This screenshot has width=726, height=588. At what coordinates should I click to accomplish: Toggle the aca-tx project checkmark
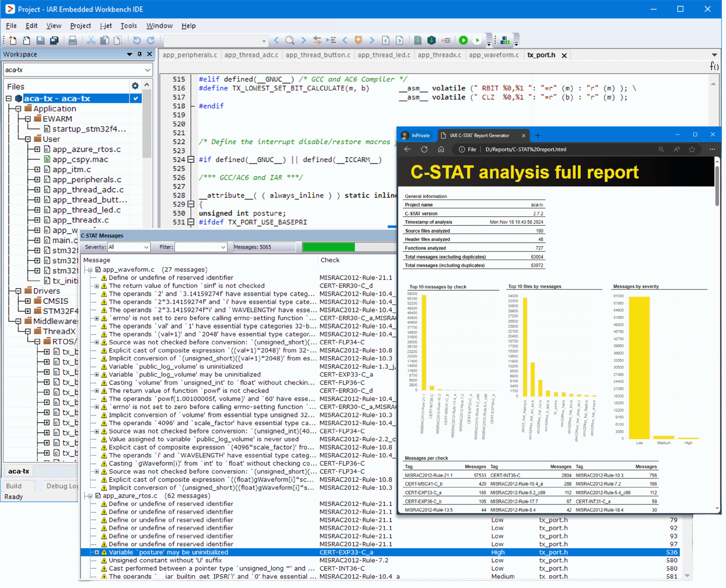pyautogui.click(x=136, y=99)
